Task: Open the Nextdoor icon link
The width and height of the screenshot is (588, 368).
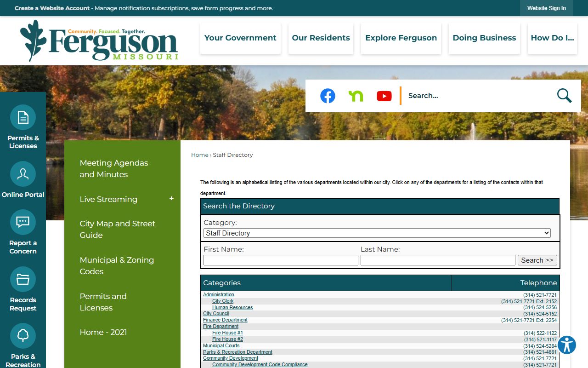Action: coord(356,96)
